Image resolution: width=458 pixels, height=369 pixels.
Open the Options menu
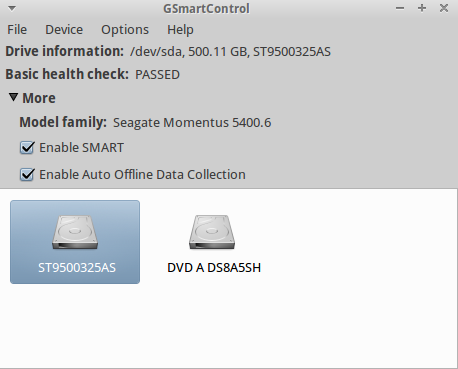(x=125, y=30)
